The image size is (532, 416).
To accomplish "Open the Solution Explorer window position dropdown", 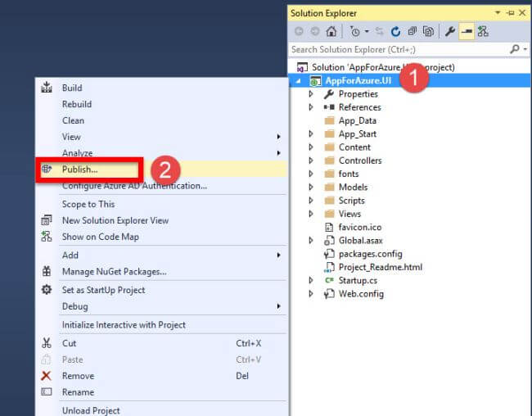I will [x=498, y=12].
